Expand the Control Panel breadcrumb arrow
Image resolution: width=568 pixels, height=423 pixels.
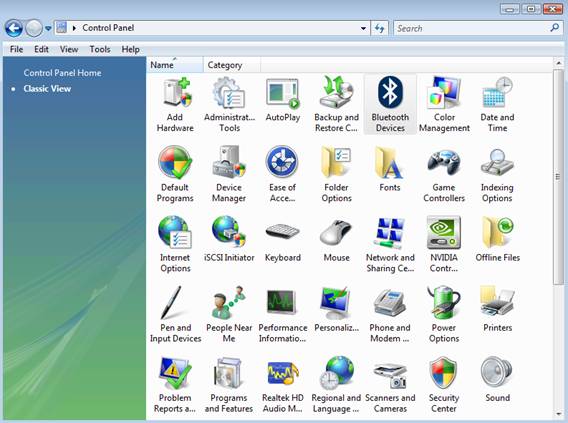click(74, 28)
